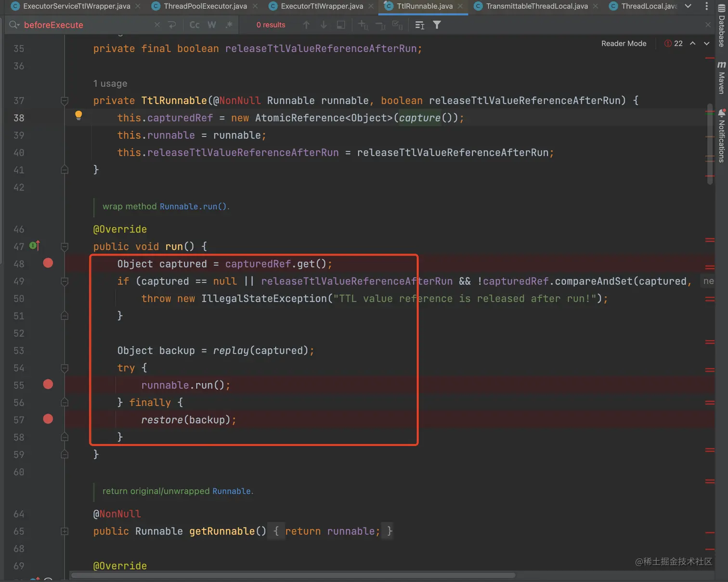Collapse the try block fold on line 54
728x582 pixels.
(65, 368)
